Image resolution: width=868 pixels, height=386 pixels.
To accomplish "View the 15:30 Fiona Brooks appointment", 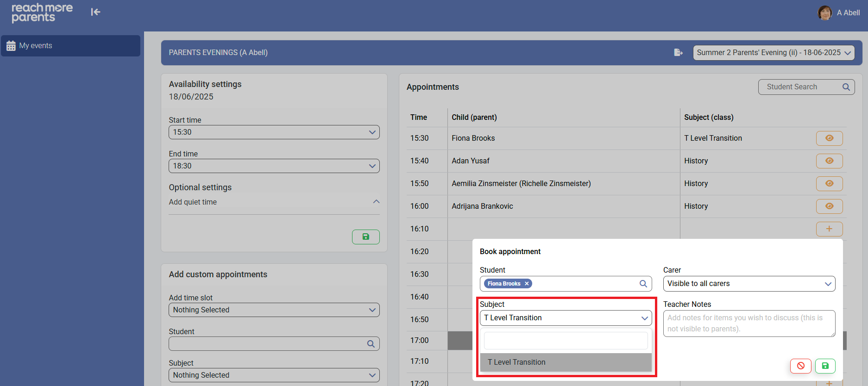I will 829,138.
